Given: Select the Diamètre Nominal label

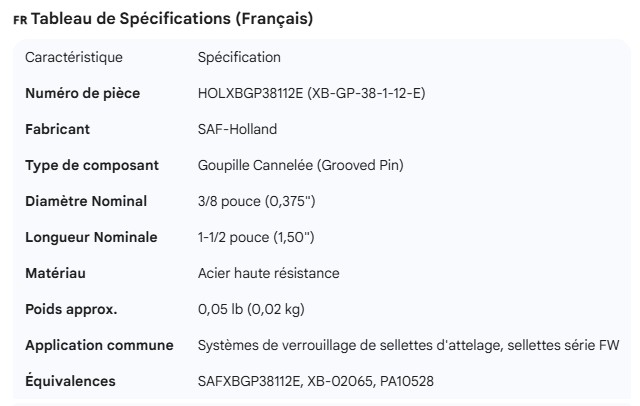Looking at the screenshot, I should point(86,201).
